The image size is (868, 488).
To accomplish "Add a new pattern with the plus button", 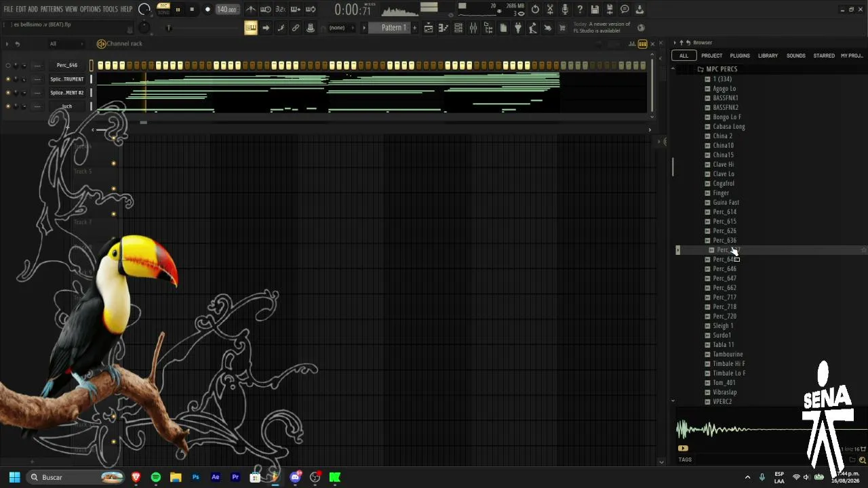I will (x=415, y=28).
